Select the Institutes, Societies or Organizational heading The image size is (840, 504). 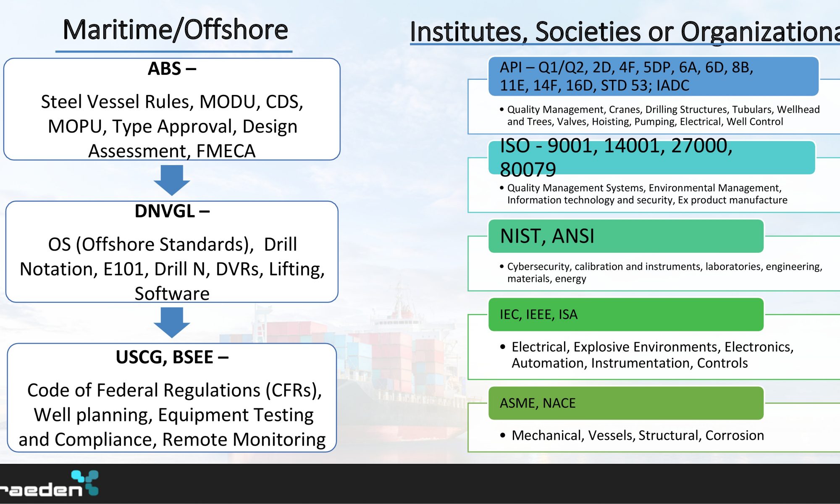click(625, 31)
